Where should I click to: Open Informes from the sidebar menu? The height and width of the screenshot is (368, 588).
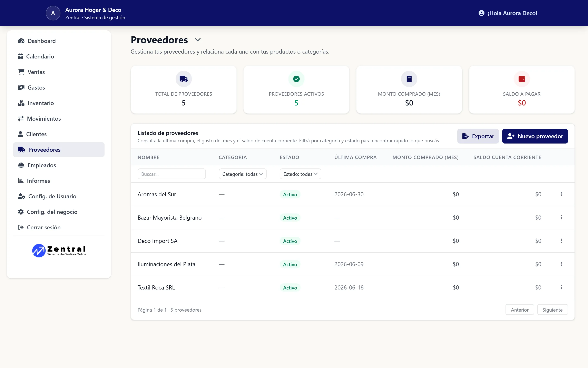(x=59, y=181)
